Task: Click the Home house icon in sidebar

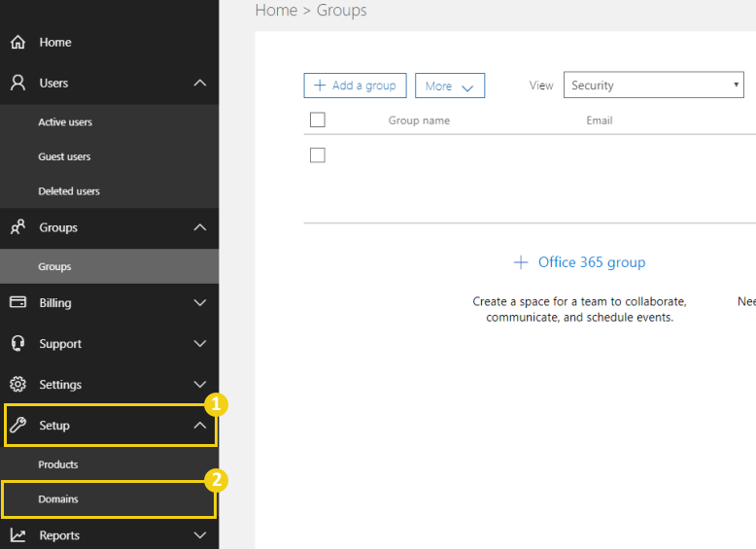Action: (x=17, y=43)
